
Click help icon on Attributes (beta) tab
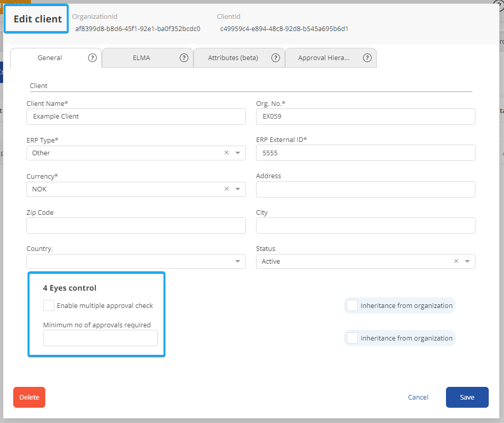(275, 58)
